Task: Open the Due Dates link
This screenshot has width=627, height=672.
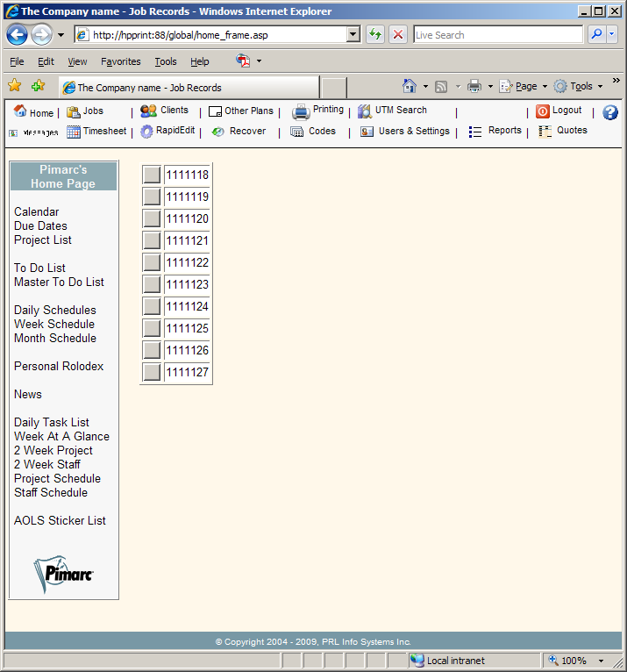Action: pyautogui.click(x=40, y=225)
